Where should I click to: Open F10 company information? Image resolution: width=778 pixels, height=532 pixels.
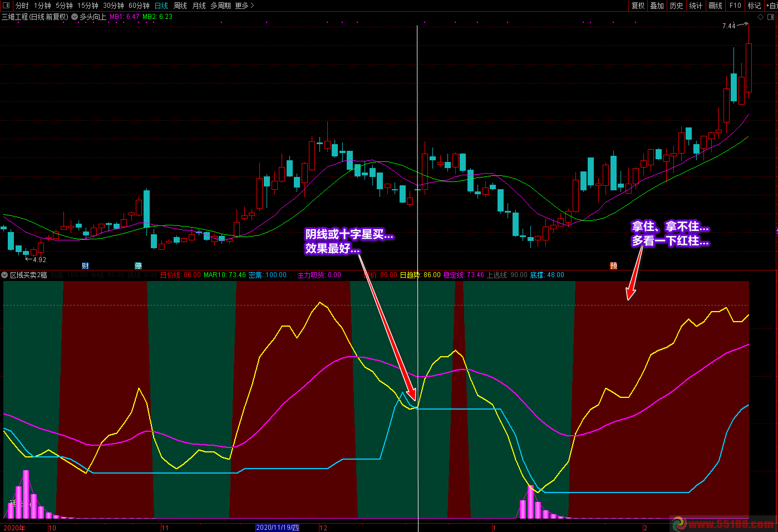pos(735,6)
